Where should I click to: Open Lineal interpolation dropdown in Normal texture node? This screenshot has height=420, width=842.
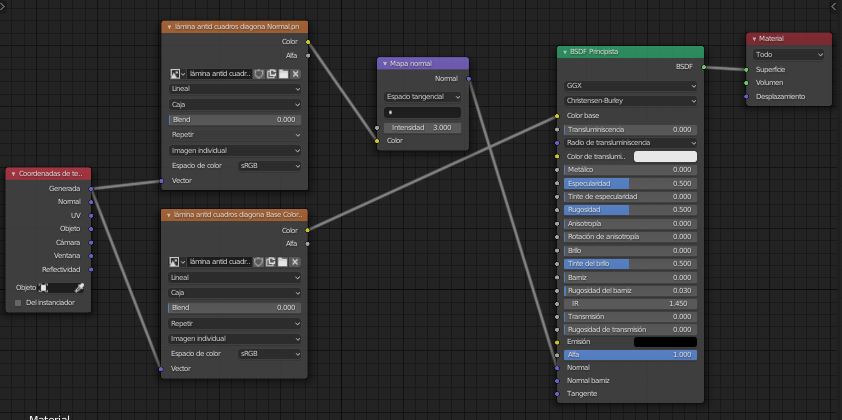(235, 89)
